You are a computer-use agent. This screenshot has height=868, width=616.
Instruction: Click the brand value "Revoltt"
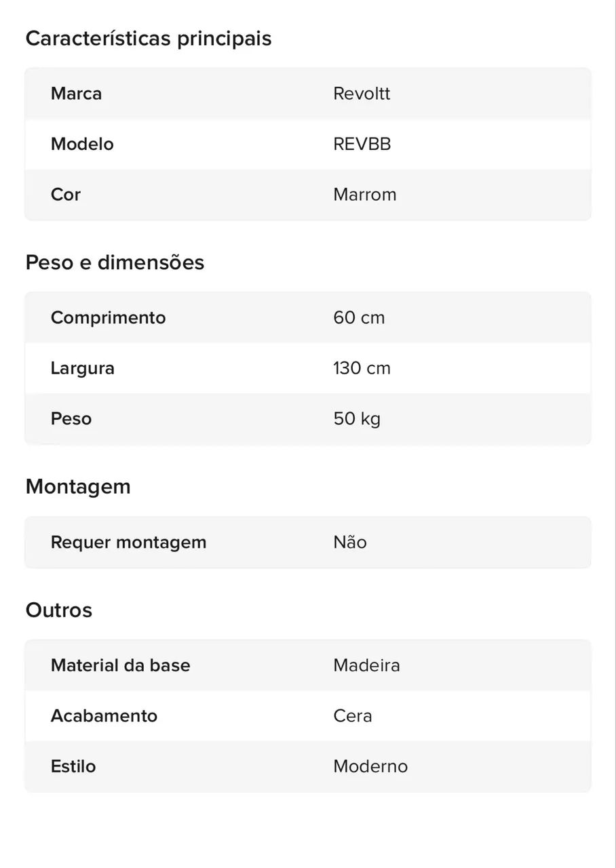coord(362,94)
